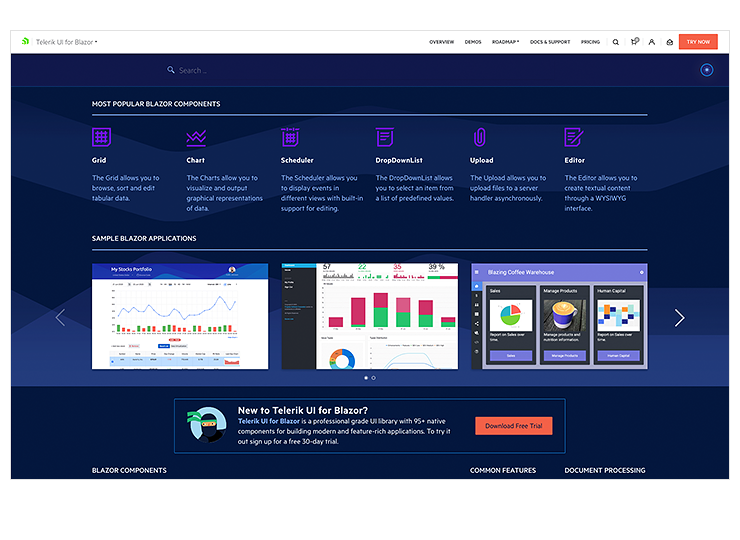Open the shopping cart icon
The height and width of the screenshot is (540, 740).
pyautogui.click(x=635, y=42)
